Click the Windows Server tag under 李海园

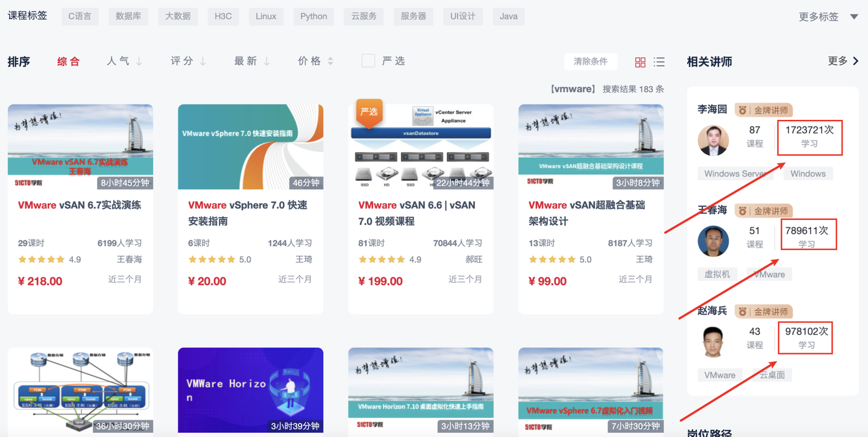(735, 174)
